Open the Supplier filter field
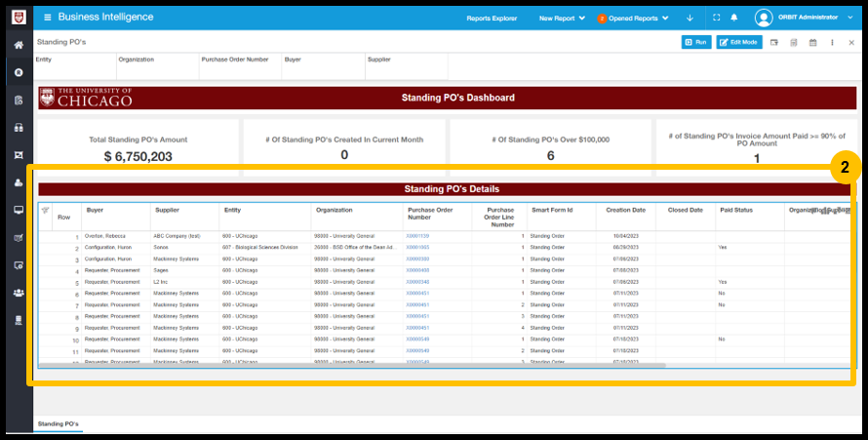This screenshot has width=868, height=440. coord(407,66)
